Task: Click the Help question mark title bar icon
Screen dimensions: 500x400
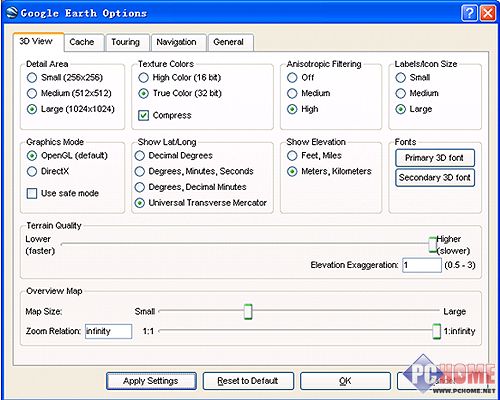Action: (469, 13)
